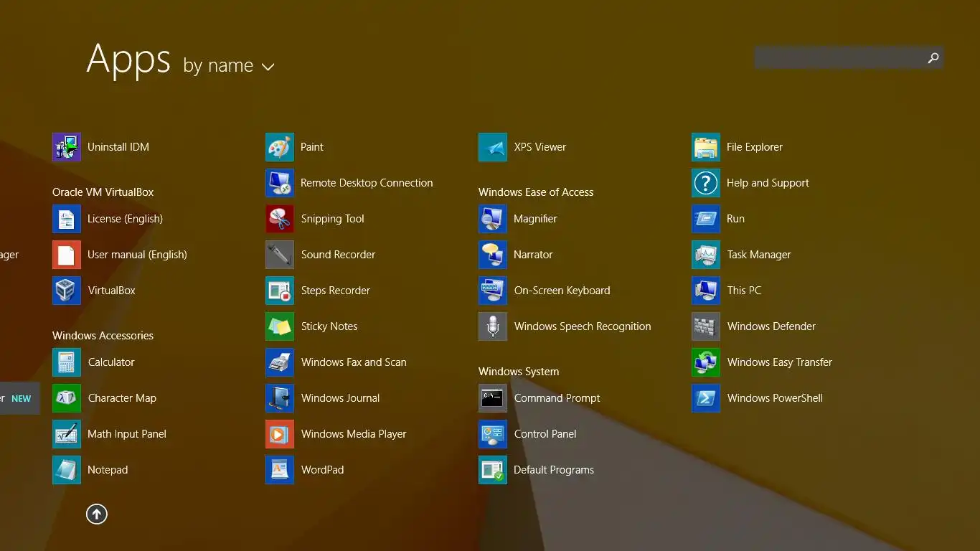Open the This PC icon
The width and height of the screenshot is (980, 551).
(706, 291)
